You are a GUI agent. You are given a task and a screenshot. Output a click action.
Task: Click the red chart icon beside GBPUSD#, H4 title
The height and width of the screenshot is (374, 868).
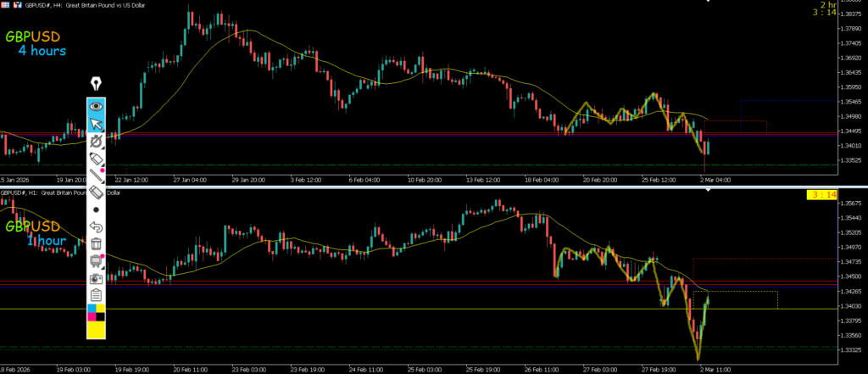[x=17, y=4]
